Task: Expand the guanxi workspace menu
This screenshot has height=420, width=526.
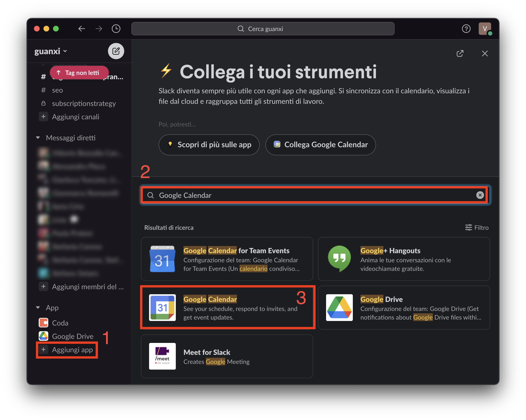Action: tap(50, 51)
